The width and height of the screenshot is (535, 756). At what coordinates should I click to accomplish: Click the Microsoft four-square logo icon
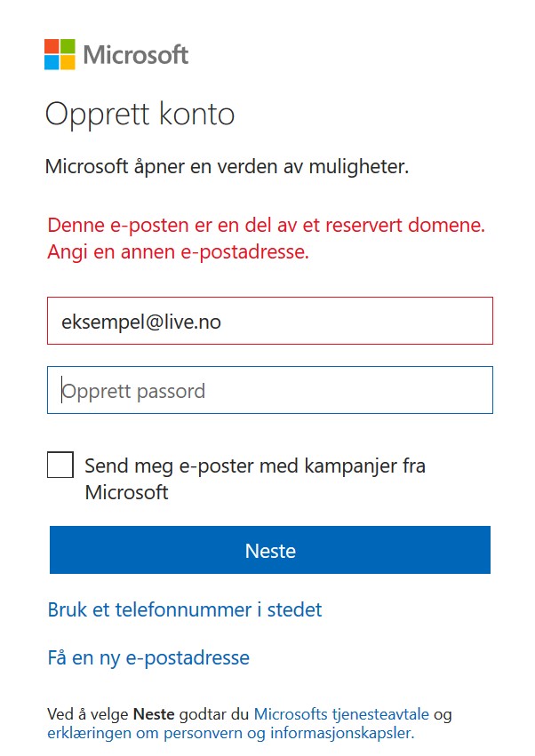point(60,54)
